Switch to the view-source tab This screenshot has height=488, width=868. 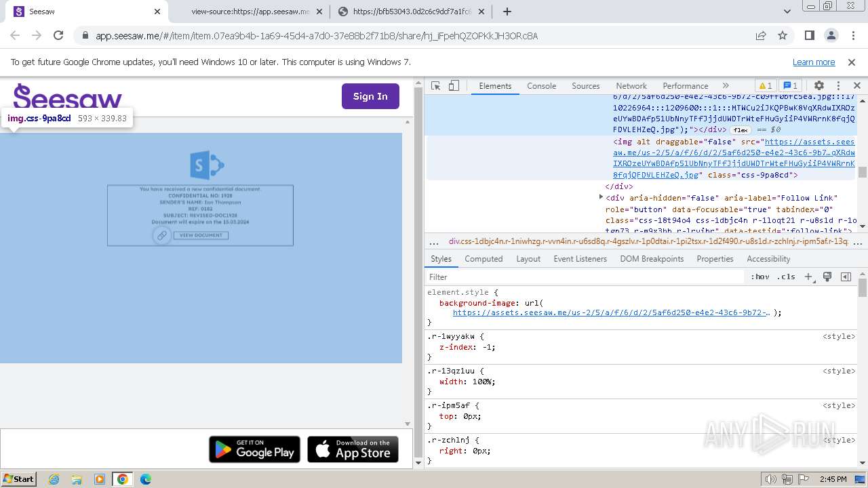pyautogui.click(x=249, y=12)
